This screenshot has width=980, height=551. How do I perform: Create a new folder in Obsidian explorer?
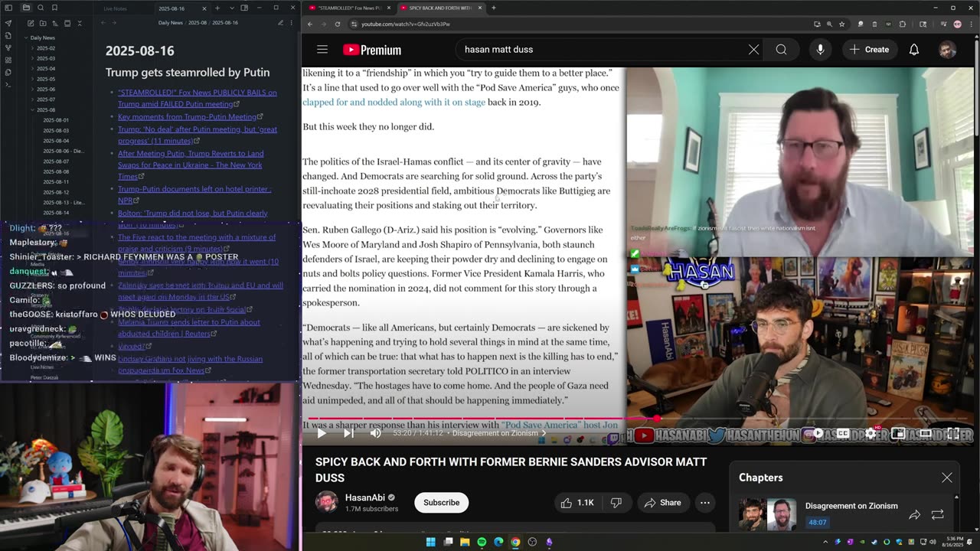point(43,23)
